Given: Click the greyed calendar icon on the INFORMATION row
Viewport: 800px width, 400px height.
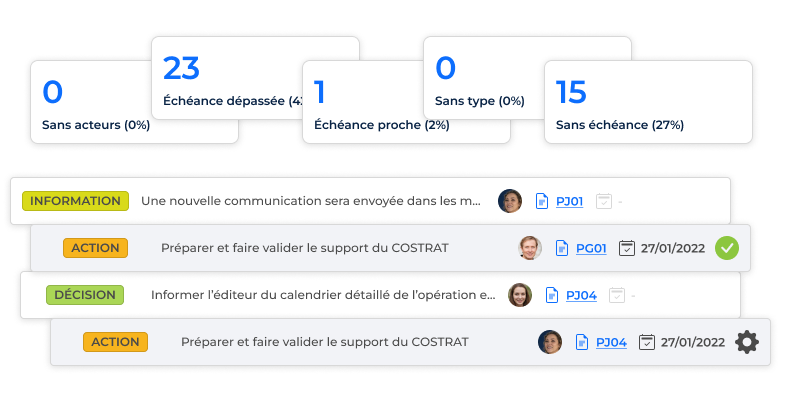Looking at the screenshot, I should coord(604,202).
